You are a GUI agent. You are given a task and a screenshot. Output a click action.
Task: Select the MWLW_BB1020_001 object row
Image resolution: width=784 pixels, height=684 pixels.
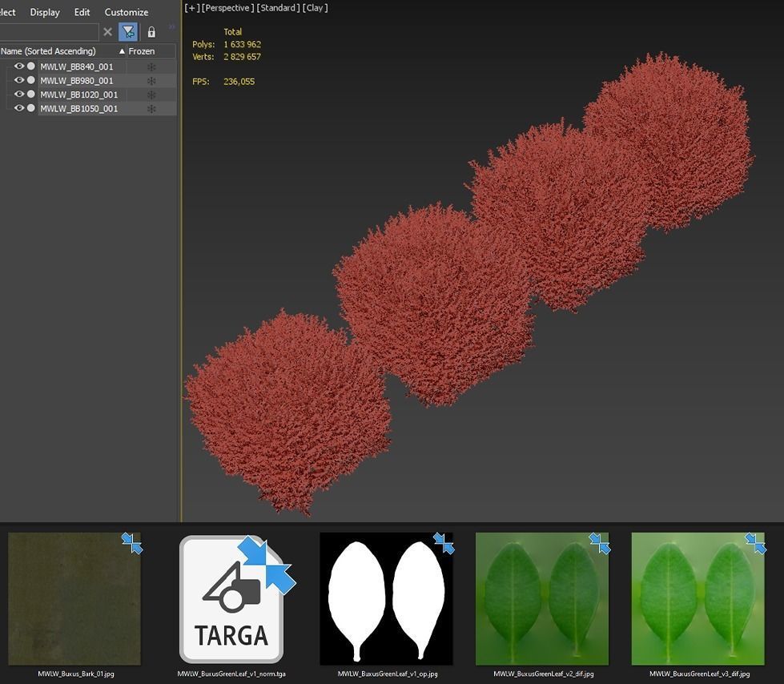79,95
